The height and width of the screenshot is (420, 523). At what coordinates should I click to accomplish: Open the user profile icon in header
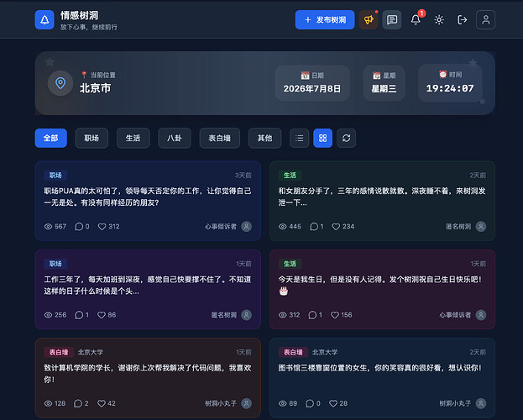pos(485,19)
